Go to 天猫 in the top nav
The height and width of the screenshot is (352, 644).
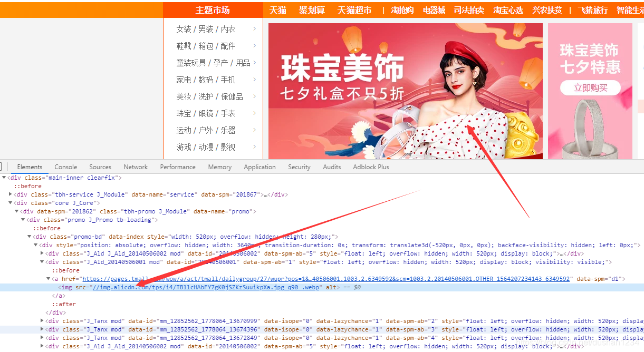click(x=278, y=10)
